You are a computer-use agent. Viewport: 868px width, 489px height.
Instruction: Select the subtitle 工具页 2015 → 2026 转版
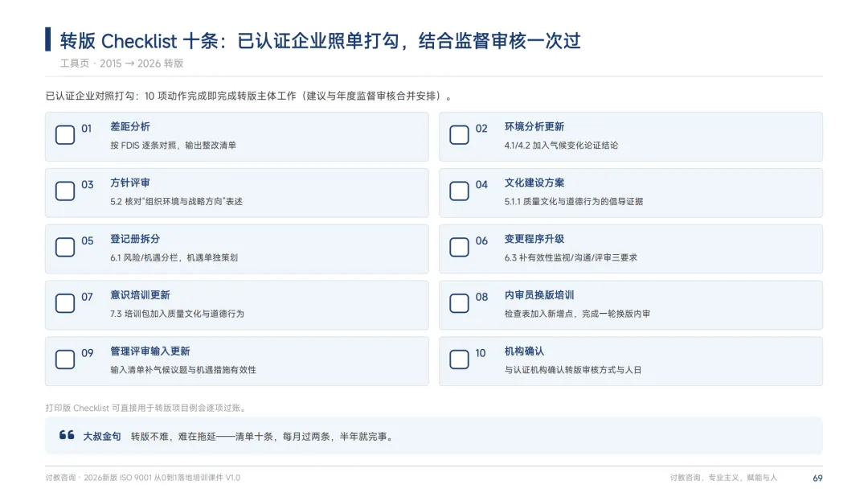[122, 63]
